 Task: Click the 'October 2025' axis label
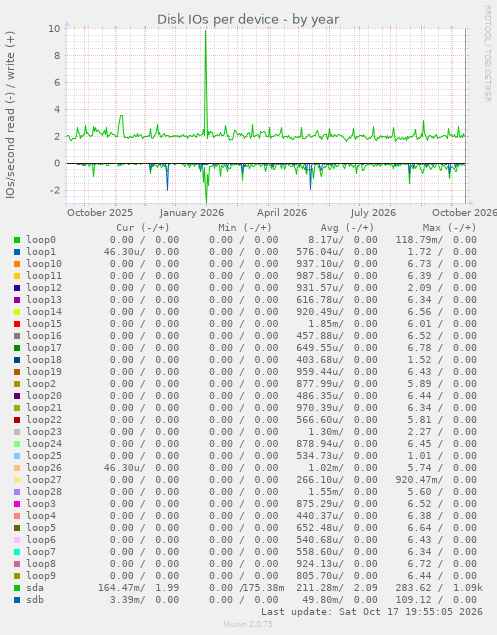pyautogui.click(x=100, y=213)
